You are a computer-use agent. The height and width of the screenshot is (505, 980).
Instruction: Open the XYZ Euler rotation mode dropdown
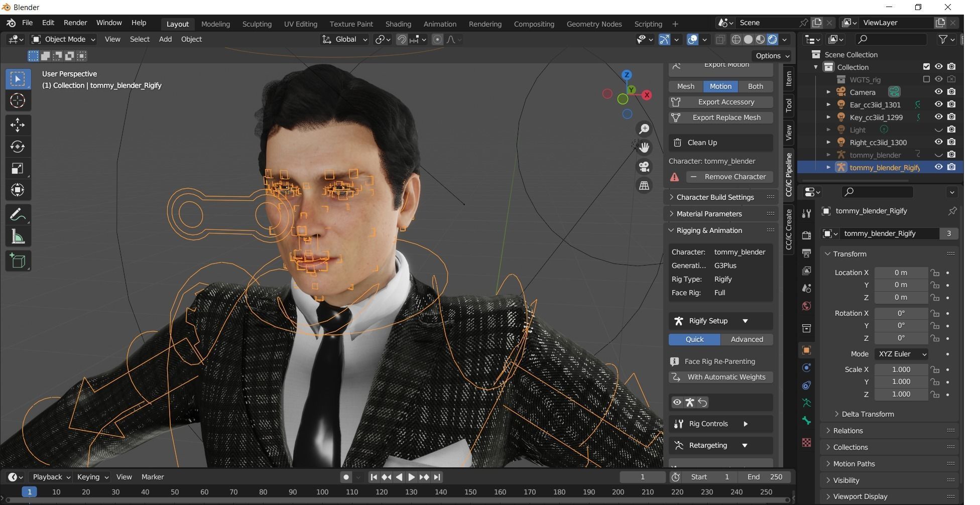pyautogui.click(x=901, y=354)
